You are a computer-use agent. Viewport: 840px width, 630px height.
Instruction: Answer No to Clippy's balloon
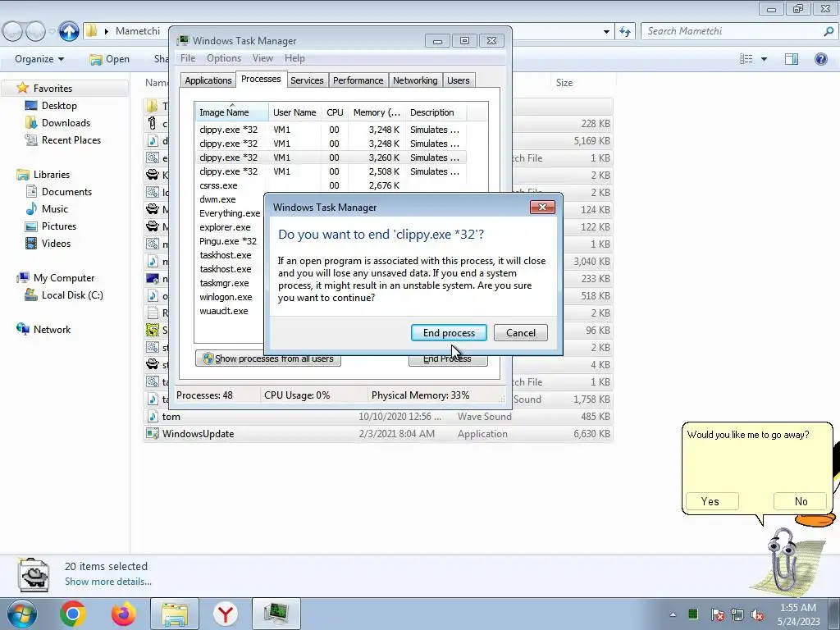click(801, 501)
